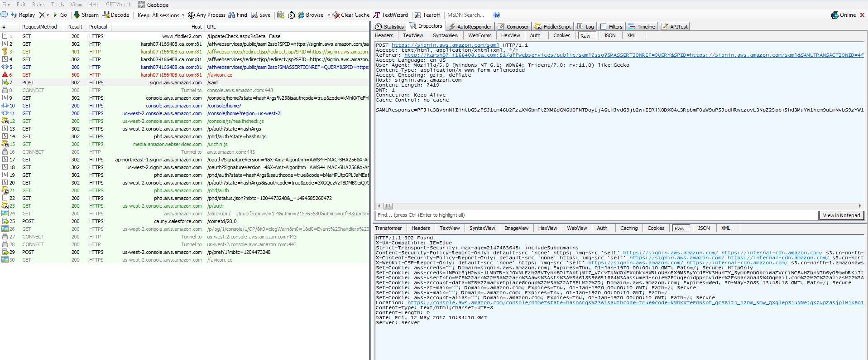Click the GeoEdge menu icon
The image size is (868, 360).
(x=141, y=5)
